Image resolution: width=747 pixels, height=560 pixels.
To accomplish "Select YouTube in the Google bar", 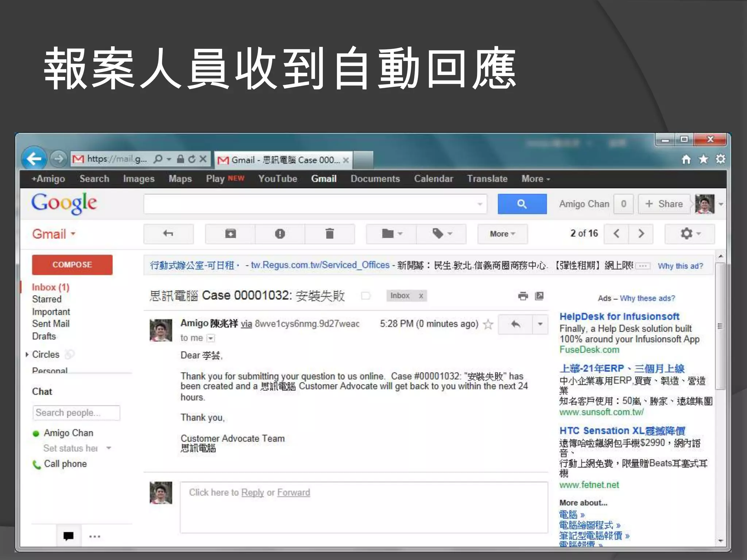I will point(278,179).
